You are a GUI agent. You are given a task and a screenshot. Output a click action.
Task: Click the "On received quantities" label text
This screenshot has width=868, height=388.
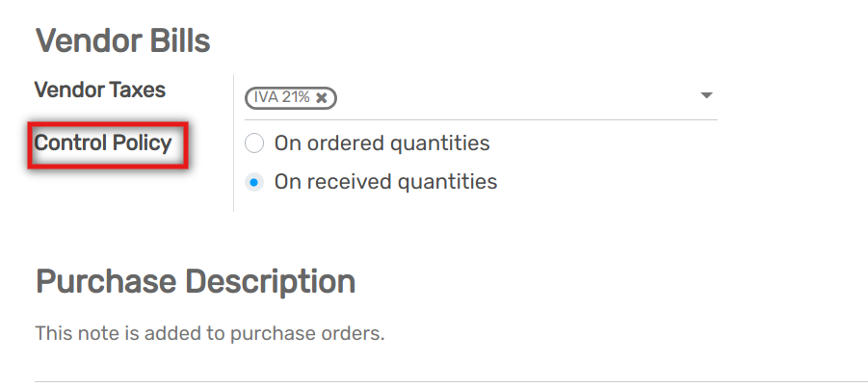(385, 181)
